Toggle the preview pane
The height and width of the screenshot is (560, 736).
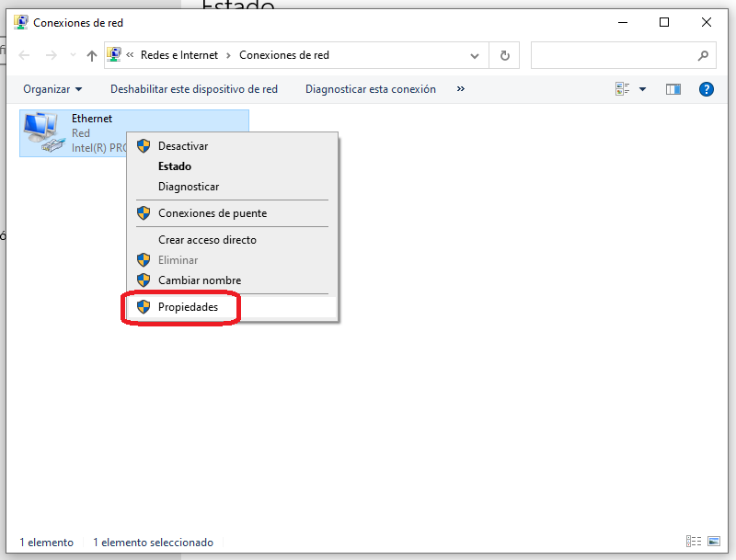point(673,88)
